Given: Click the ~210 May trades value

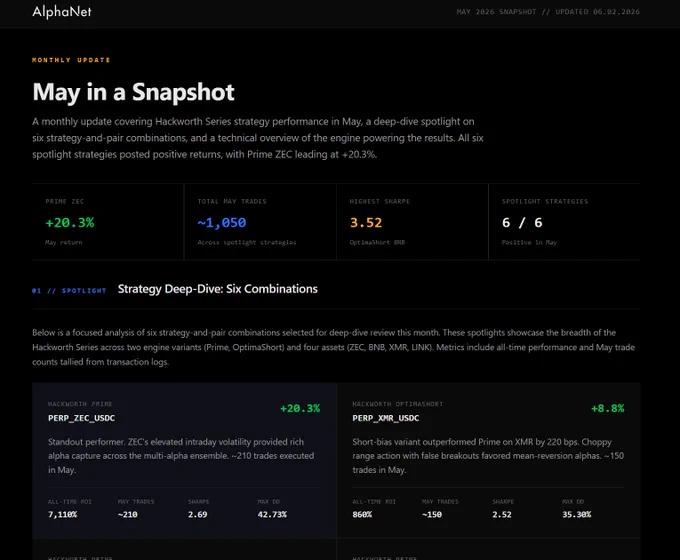Looking at the screenshot, I should point(128,514).
